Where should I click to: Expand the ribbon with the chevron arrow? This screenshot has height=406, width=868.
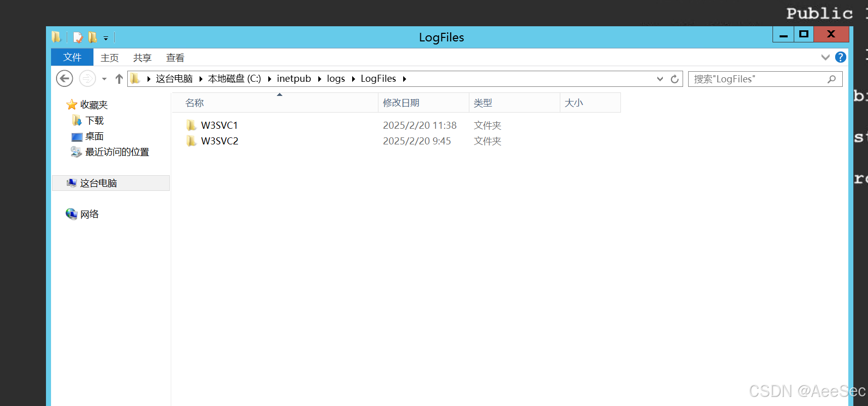(826, 57)
